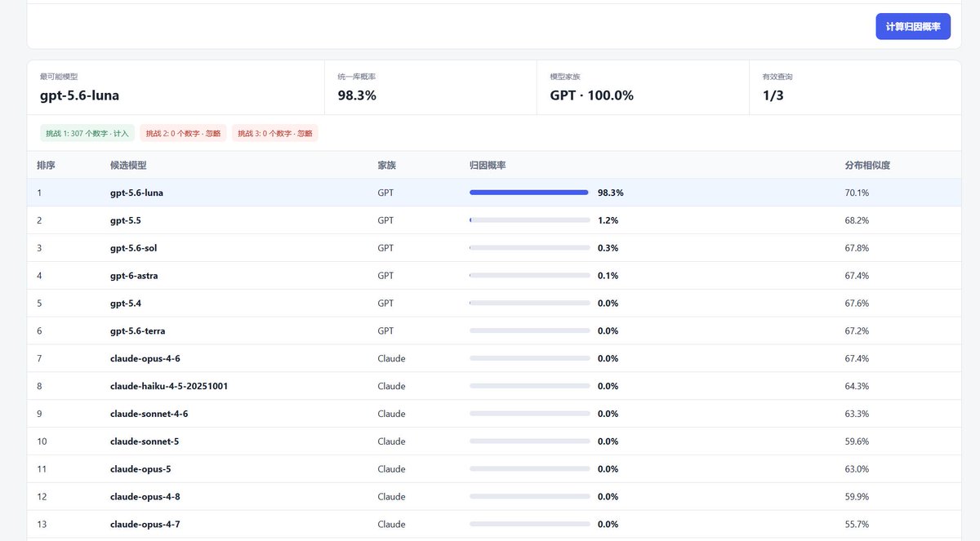Click the 候选模型 column header

coord(128,165)
